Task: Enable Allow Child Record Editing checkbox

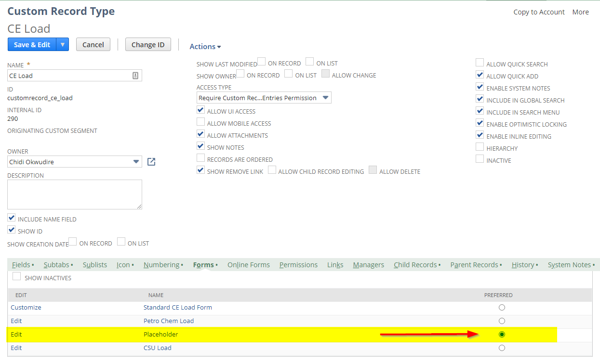Action: point(272,170)
